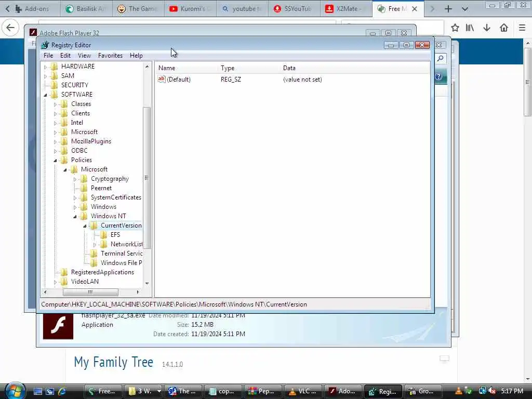This screenshot has width=532, height=399.
Task: Expand the Classes key
Action: tap(55, 104)
